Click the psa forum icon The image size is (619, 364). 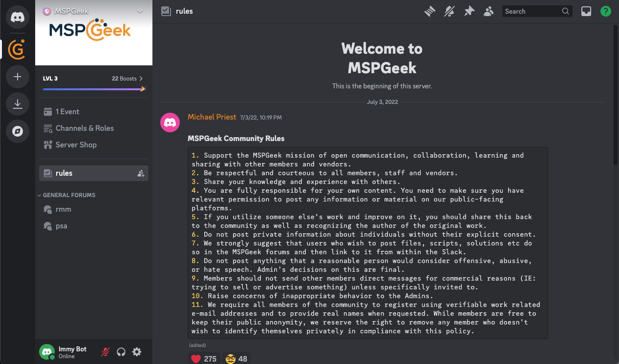48,226
